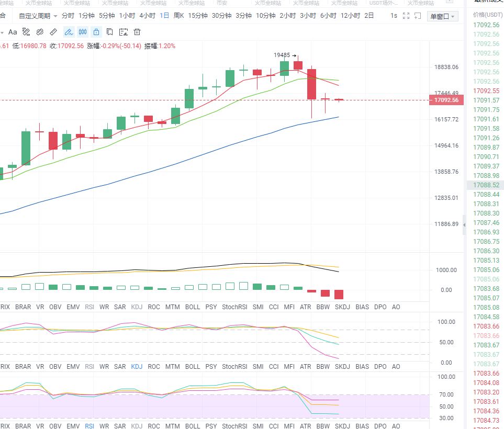The width and height of the screenshot is (504, 429).
Task: Open the small dropdown arrow left of Aa
Action: click(x=2, y=32)
